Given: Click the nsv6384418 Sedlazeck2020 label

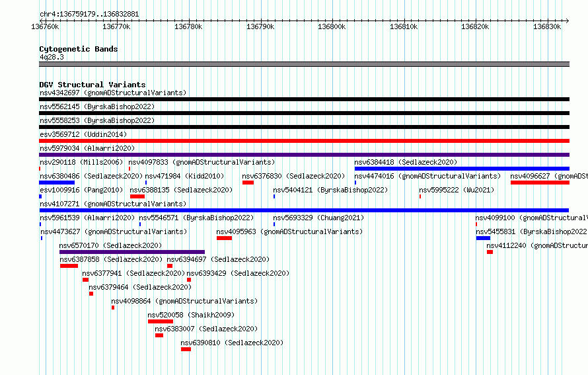Looking at the screenshot, I should [406, 162].
